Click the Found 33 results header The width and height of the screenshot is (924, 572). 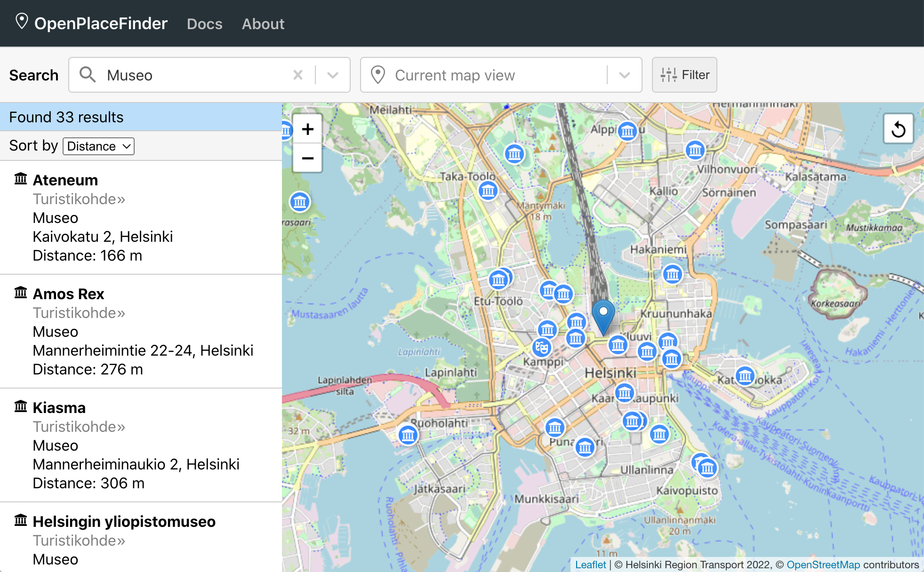(x=141, y=117)
